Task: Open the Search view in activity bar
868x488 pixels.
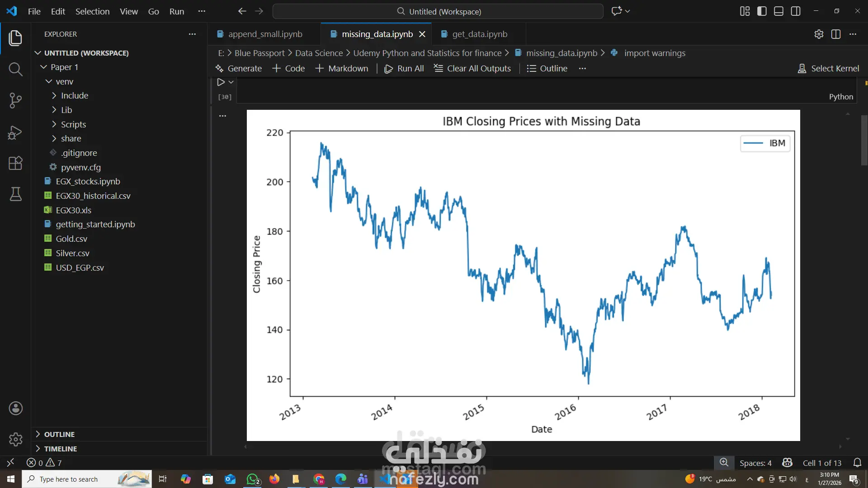Action: [x=15, y=69]
